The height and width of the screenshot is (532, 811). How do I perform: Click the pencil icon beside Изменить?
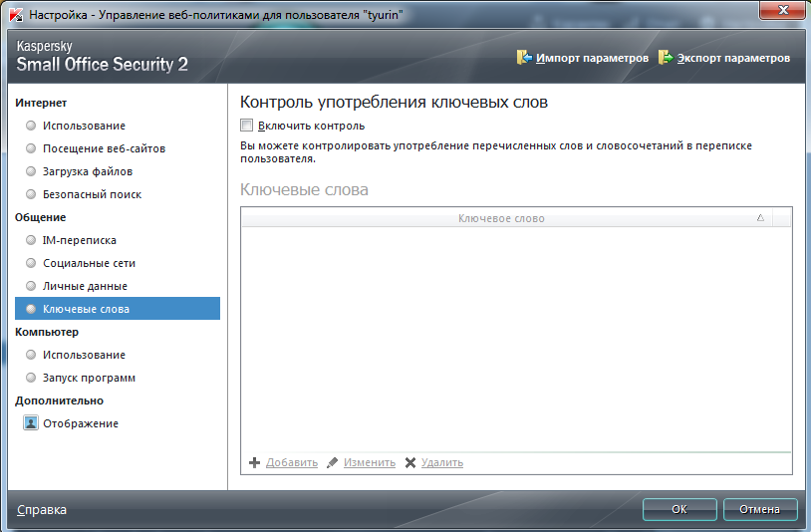click(332, 462)
